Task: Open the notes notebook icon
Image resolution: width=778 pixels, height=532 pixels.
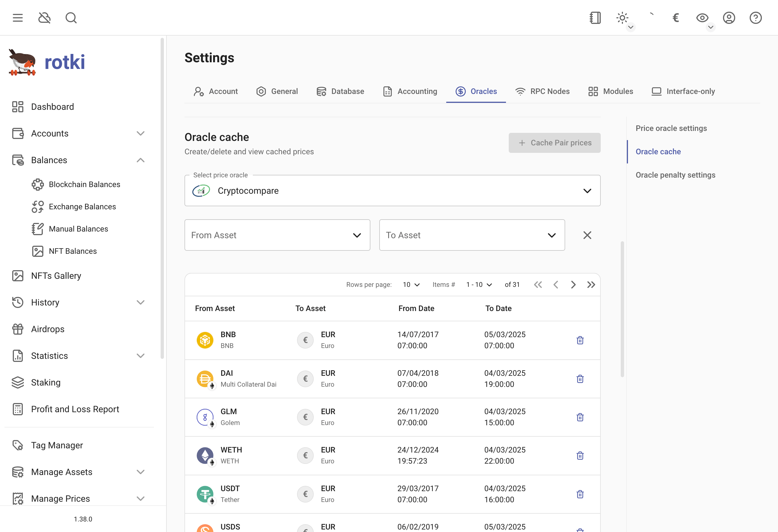Action: pyautogui.click(x=595, y=18)
